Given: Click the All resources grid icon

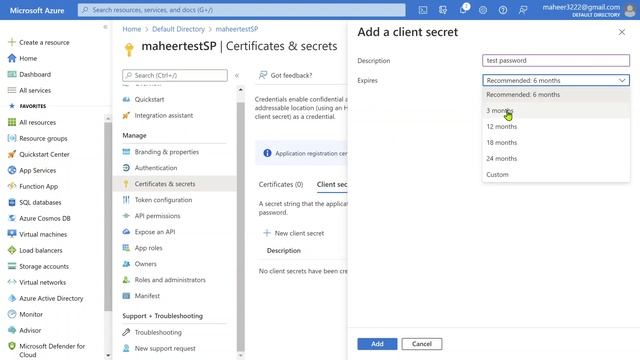Looking at the screenshot, I should click(x=12, y=122).
